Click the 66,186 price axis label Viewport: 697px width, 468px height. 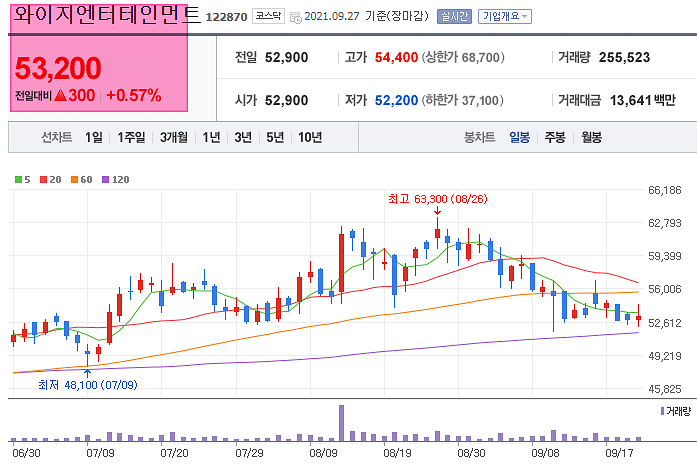tap(665, 190)
